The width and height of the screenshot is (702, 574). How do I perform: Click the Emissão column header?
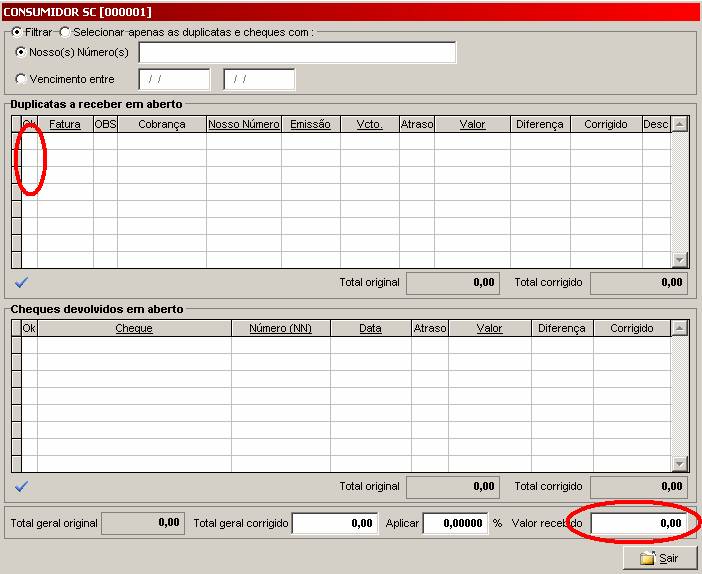click(311, 124)
